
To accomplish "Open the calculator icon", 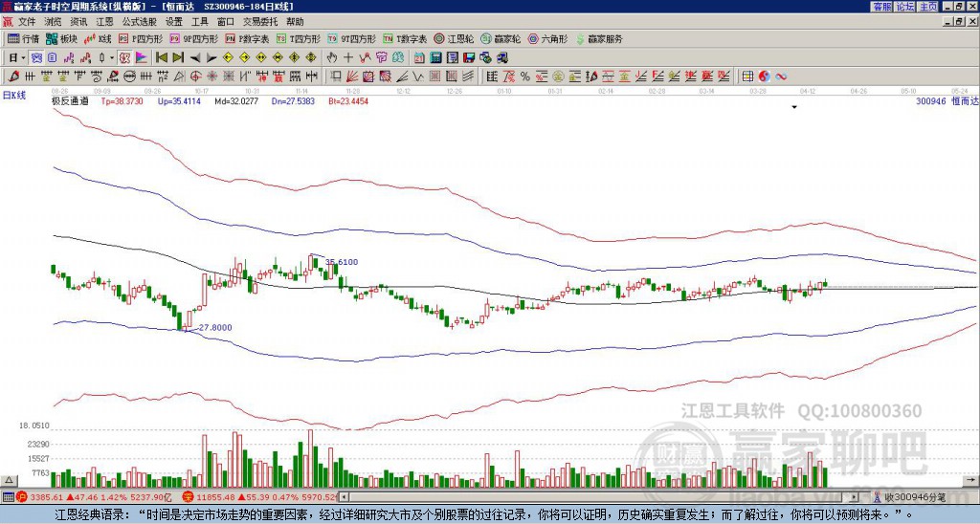I will click(x=435, y=58).
